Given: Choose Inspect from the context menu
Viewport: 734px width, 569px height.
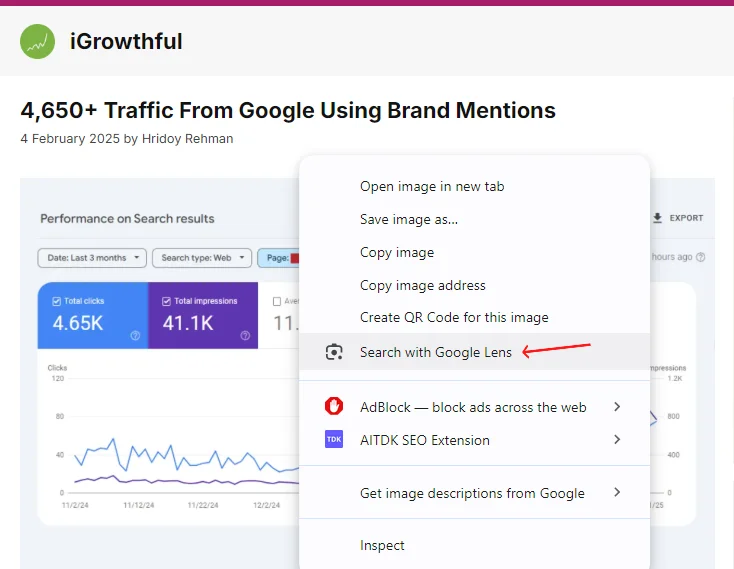Looking at the screenshot, I should coord(474,545).
